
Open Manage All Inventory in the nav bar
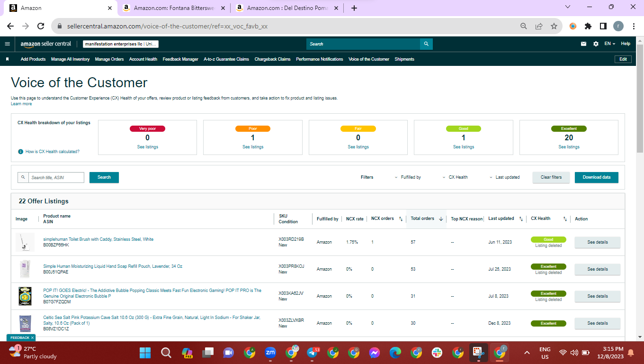pyautogui.click(x=70, y=59)
